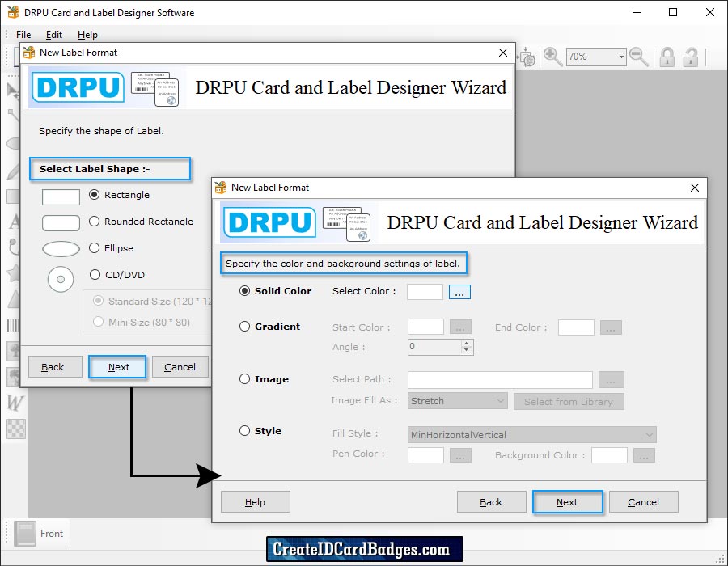Click the '...' button beside Background Color
This screenshot has height=566, width=728.
pyautogui.click(x=645, y=455)
